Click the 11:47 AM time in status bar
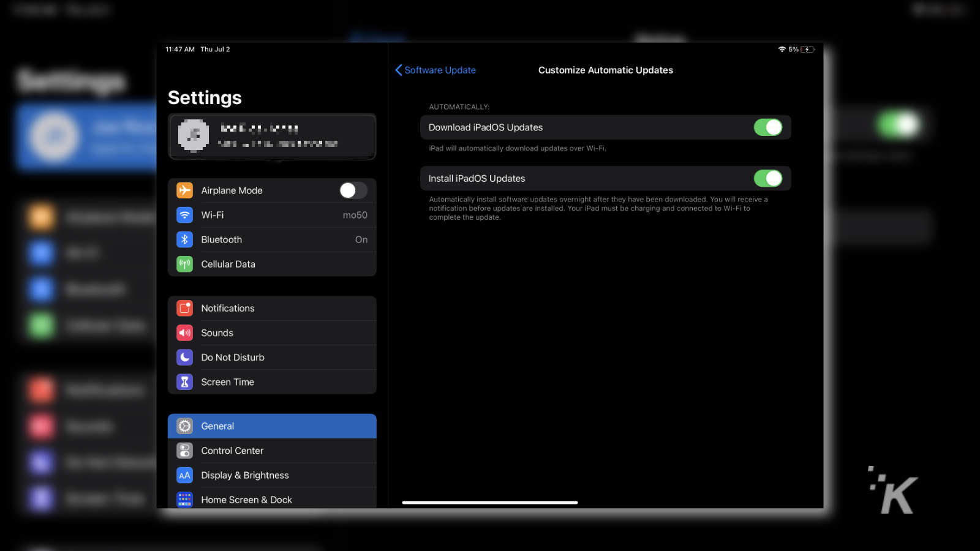980x551 pixels. [180, 49]
